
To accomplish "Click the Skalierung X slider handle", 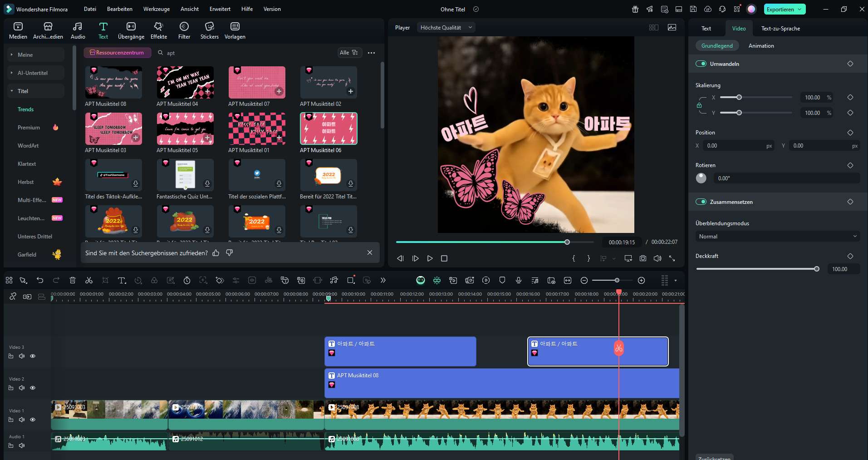I will coord(739,97).
